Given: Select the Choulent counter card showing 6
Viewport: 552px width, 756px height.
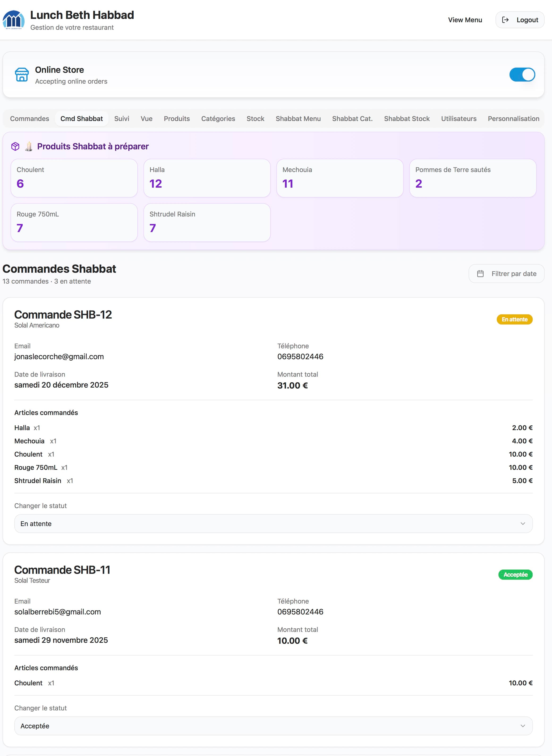Looking at the screenshot, I should coord(74,177).
